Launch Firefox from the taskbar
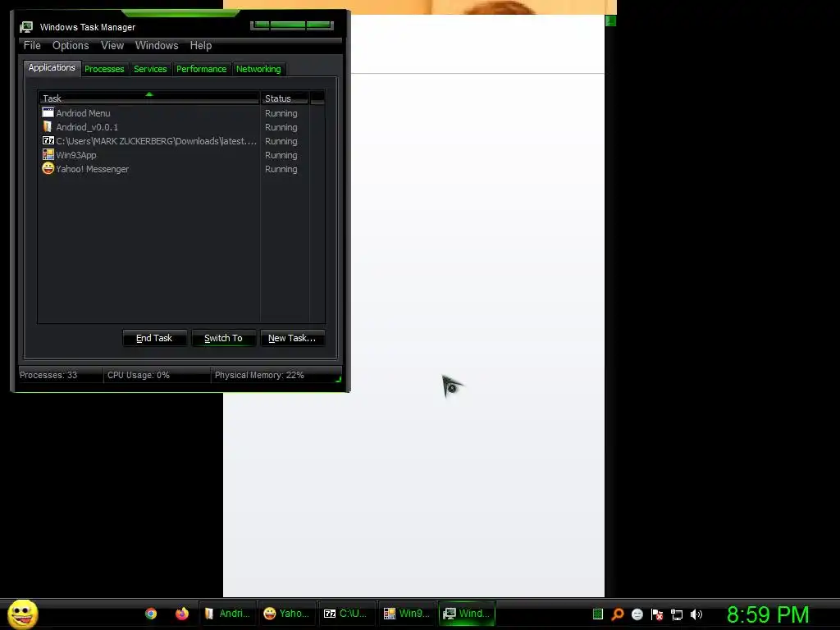Screen dimensions: 840x630 182,614
